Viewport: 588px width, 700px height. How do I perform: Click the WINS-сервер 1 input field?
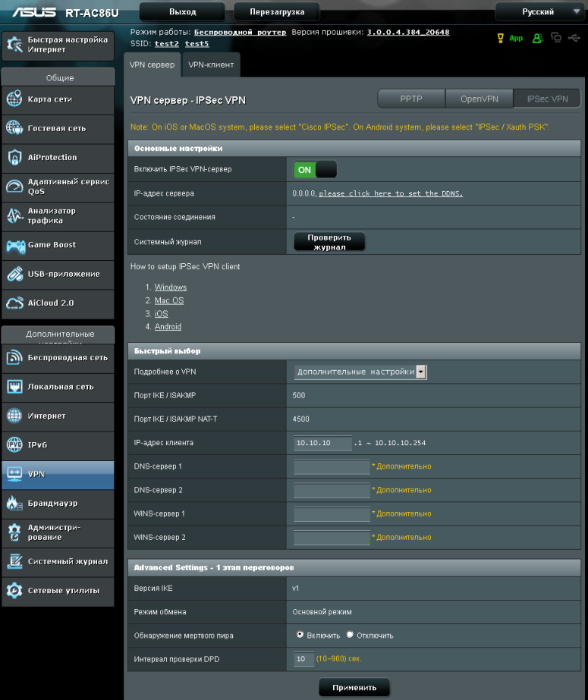[x=332, y=514]
